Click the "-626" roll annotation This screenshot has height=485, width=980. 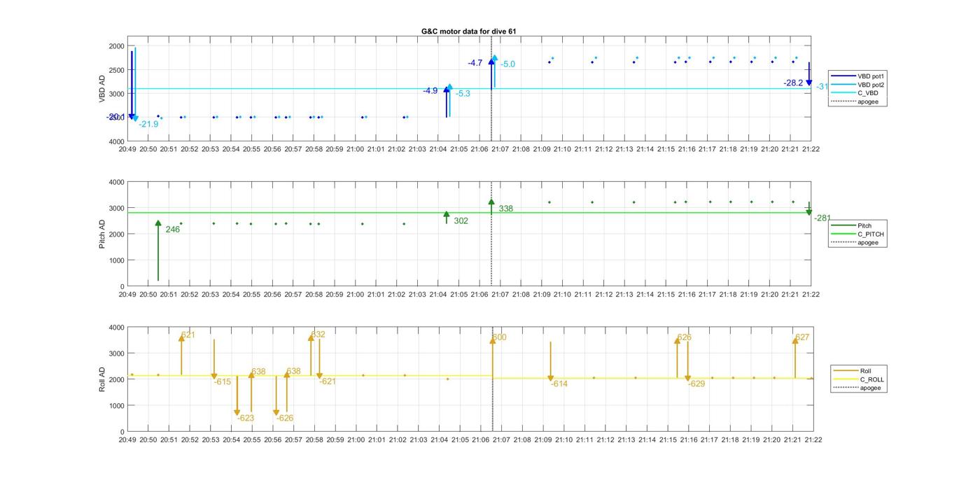click(x=285, y=418)
